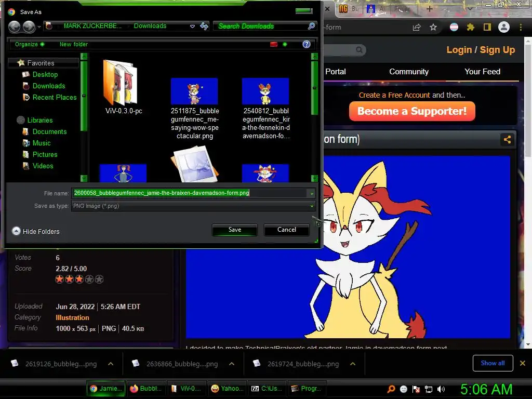The height and width of the screenshot is (399, 532).
Task: Select Downloads in Favorites list
Action: click(49, 86)
